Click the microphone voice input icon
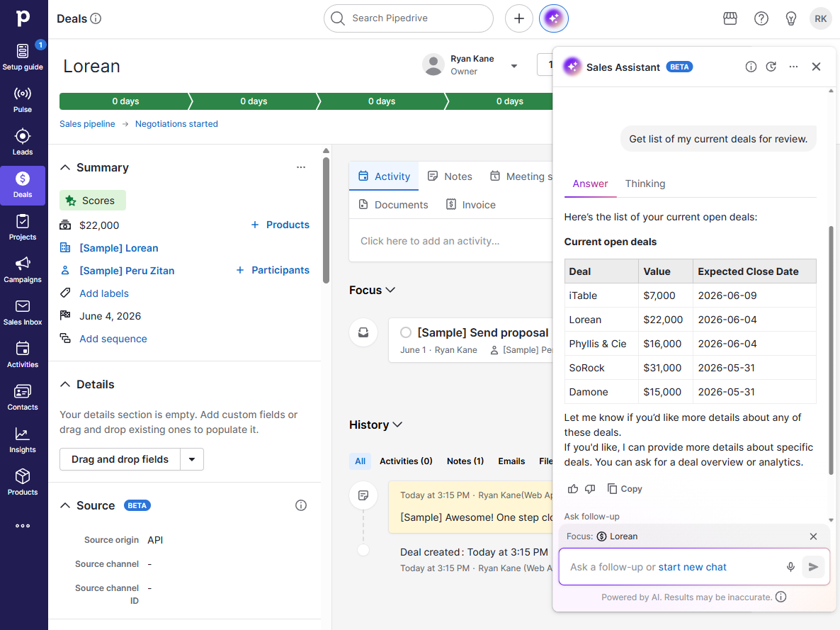The image size is (840, 630). coord(790,567)
